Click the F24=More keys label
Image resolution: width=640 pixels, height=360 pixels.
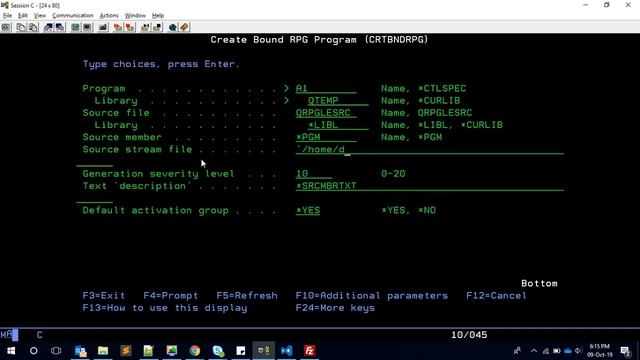point(335,308)
